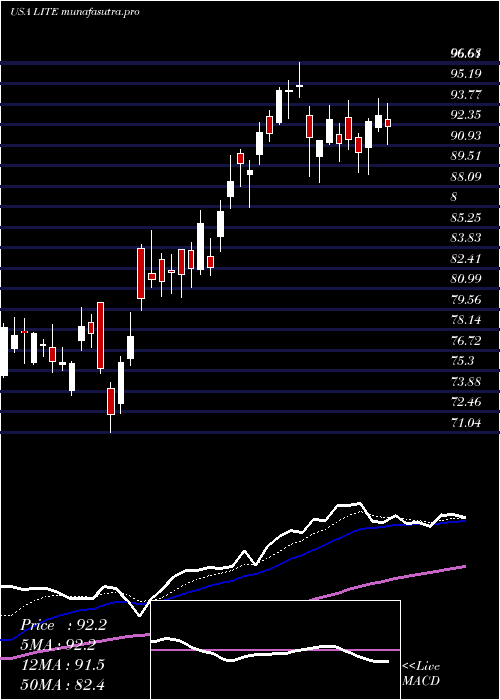This screenshot has width=500, height=700.
Task: Click the last red candlestick on the right
Action: 388,123
